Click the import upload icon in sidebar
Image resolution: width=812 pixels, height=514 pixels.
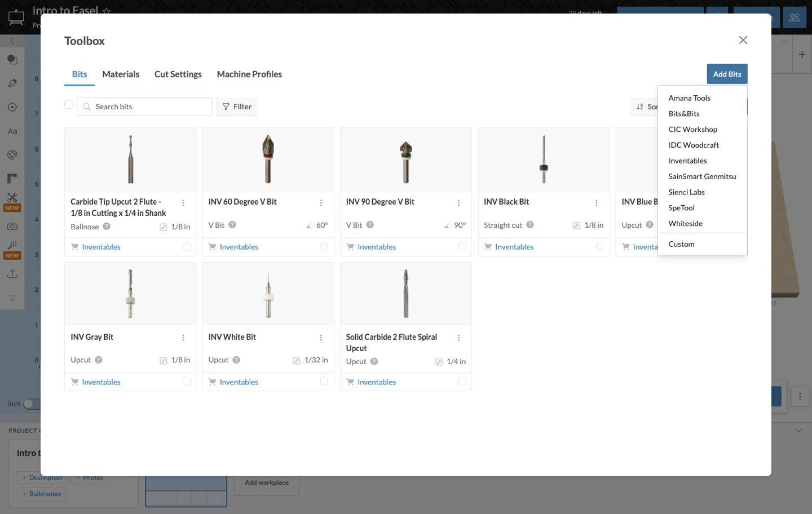(12, 274)
